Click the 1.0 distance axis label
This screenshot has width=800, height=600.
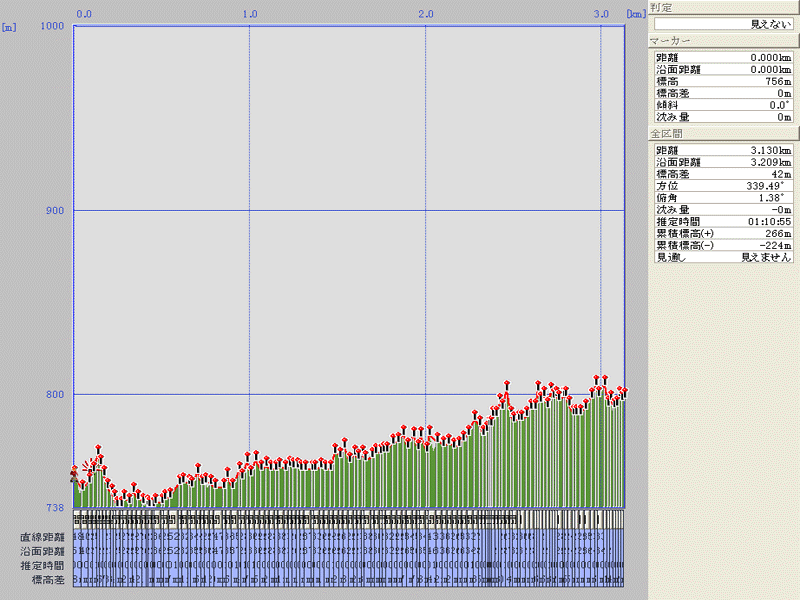click(x=250, y=14)
